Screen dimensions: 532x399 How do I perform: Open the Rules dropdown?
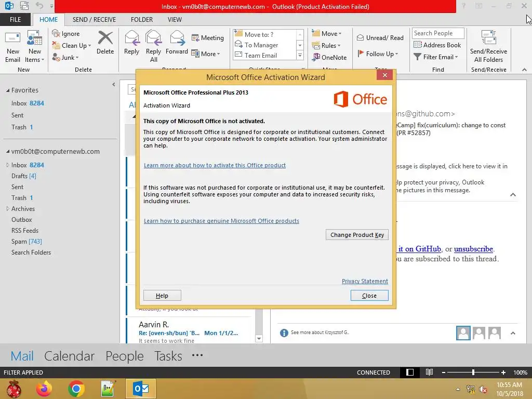click(x=326, y=46)
